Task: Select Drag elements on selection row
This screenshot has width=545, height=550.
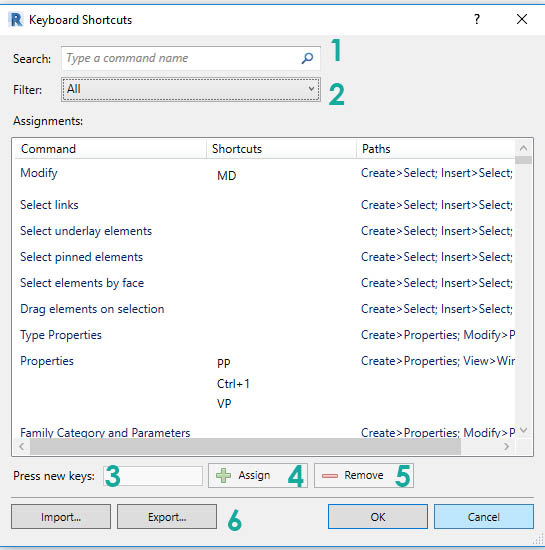Action: tap(264, 309)
